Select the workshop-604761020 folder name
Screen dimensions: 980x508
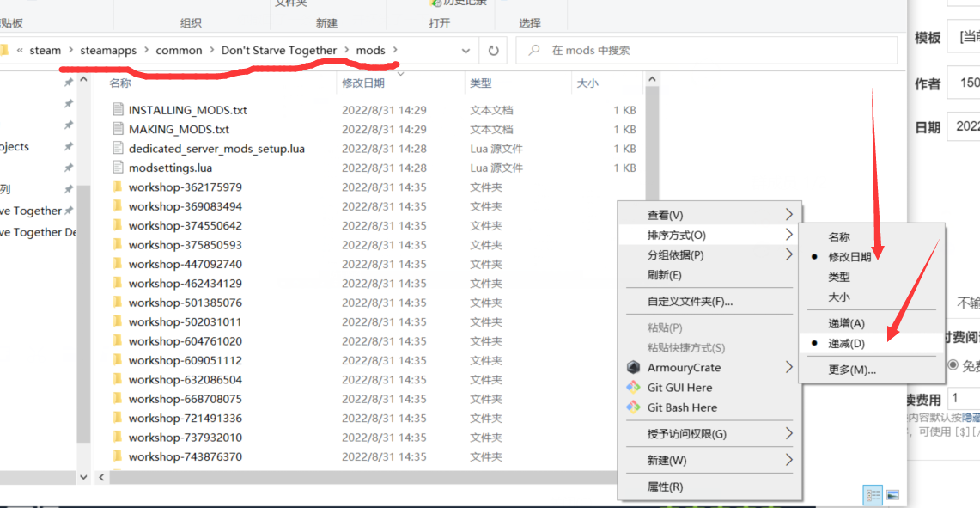tap(185, 341)
